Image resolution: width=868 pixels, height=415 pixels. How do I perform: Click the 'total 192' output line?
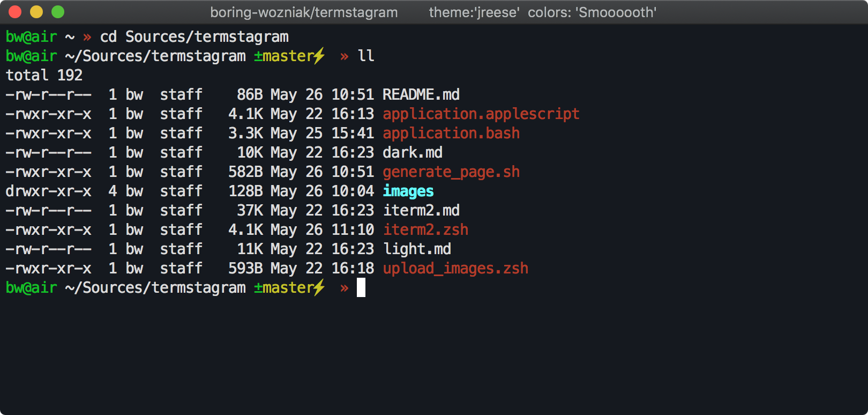point(44,75)
